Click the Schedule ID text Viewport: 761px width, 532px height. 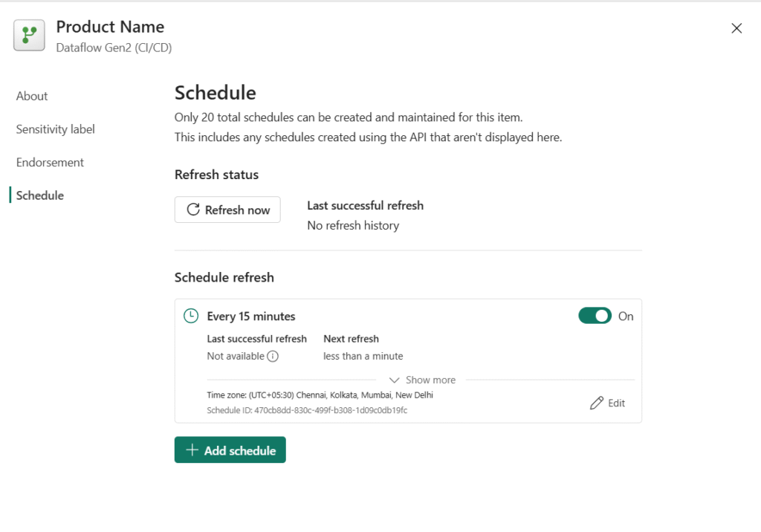[x=307, y=410]
